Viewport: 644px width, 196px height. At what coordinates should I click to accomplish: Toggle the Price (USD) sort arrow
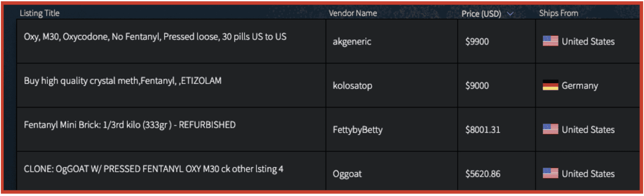510,14
